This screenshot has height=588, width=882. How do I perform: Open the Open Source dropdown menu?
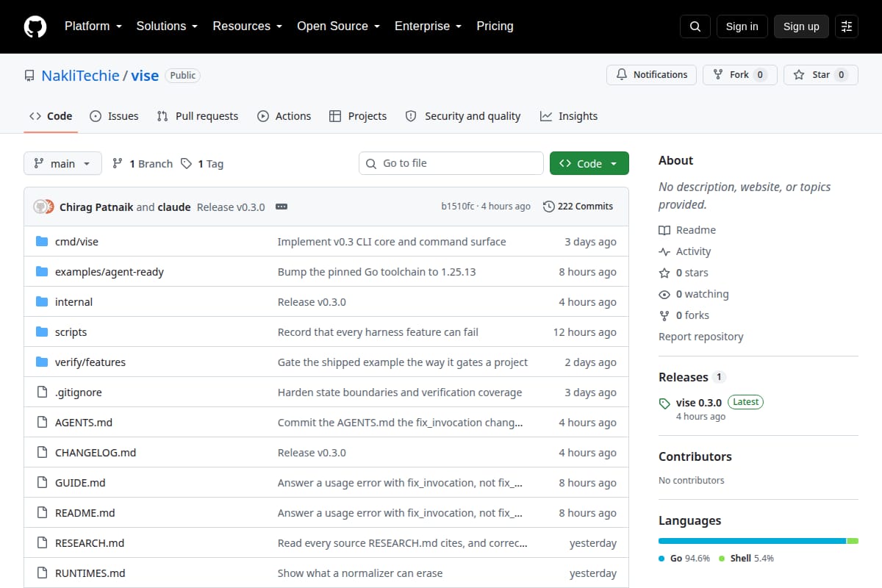[339, 26]
